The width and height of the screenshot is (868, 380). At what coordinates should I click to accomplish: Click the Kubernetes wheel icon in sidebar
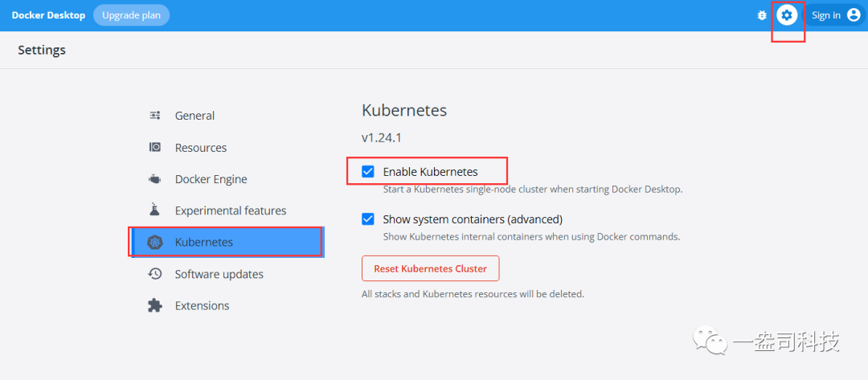(x=155, y=242)
